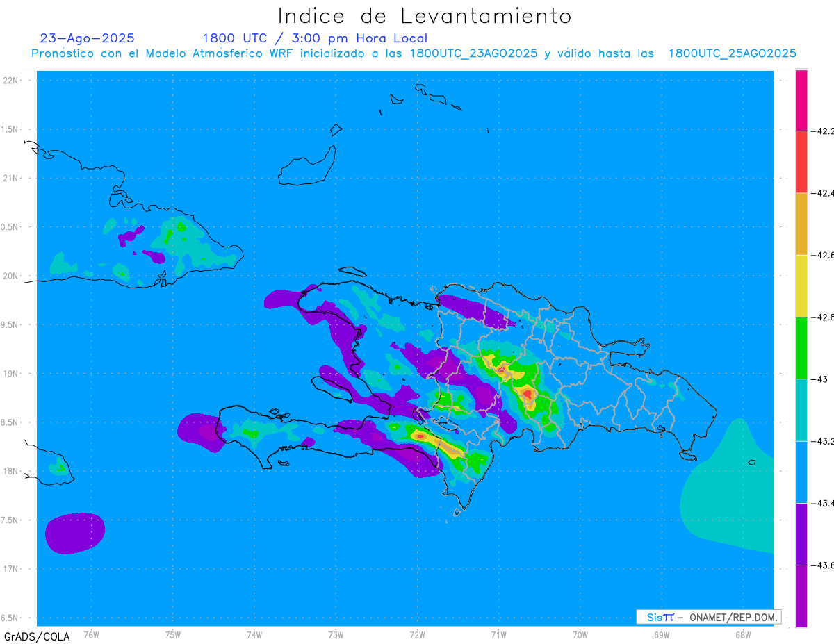Image resolution: width=834 pixels, height=644 pixels.
Task: Pick the bright green colorbar segment above -43
Action: tap(801, 347)
